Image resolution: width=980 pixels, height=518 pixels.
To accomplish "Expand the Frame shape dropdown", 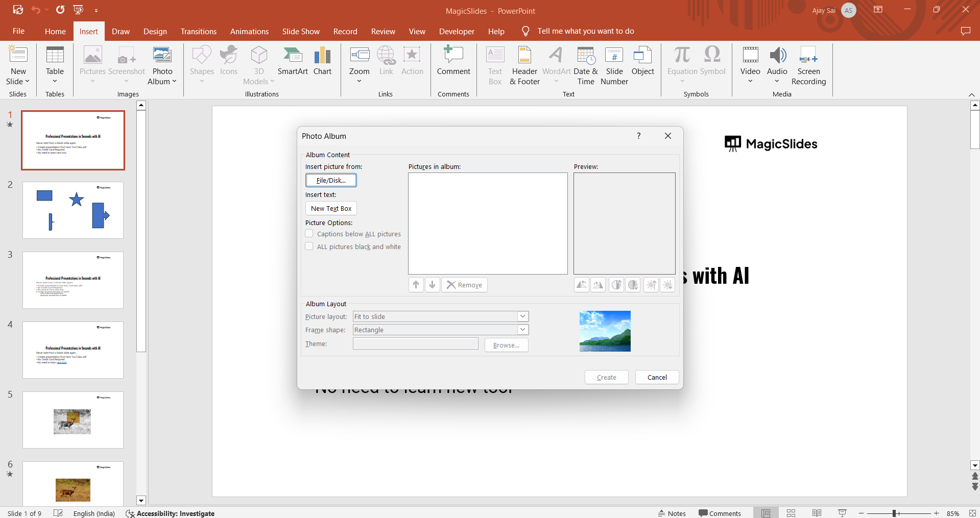I will [522, 330].
